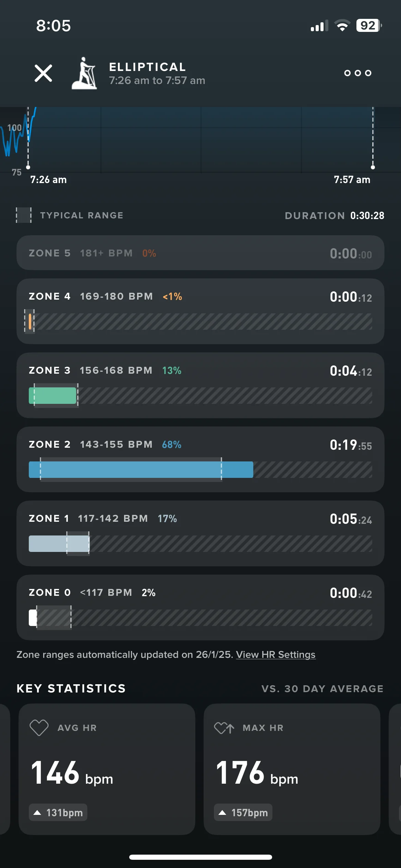Open the three-dot options menu

[x=358, y=73]
